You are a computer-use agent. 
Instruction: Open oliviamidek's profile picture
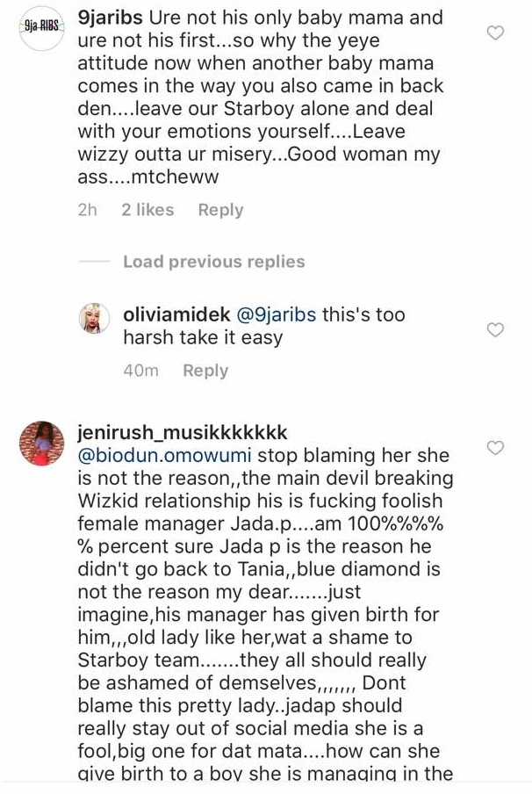pos(94,318)
